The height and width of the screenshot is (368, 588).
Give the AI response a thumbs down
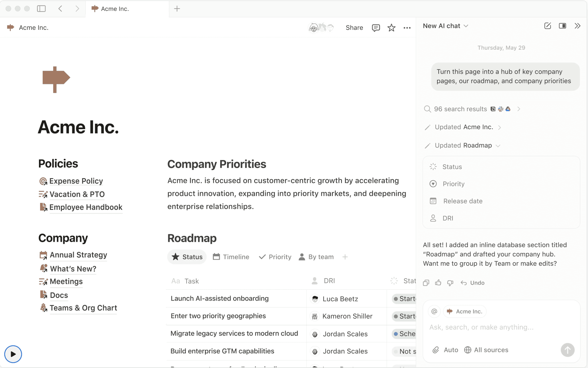point(450,283)
